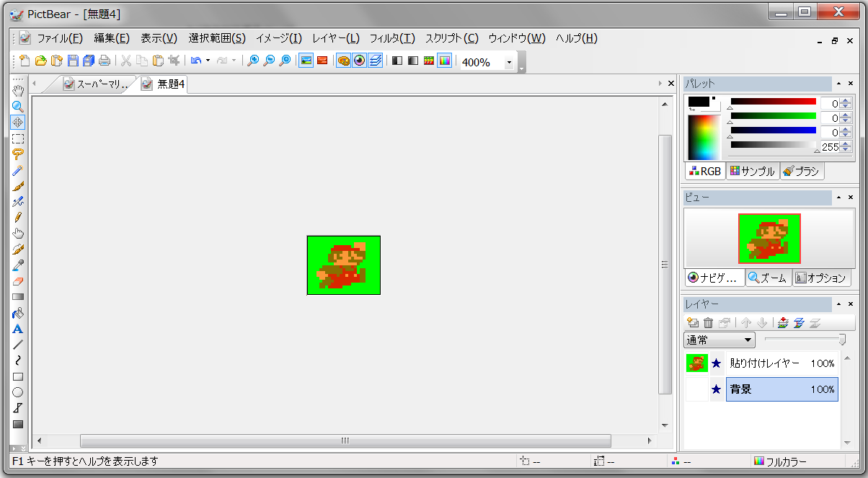Click the Undo toolbar button
Screen dimensions: 868x478
pyautogui.click(x=195, y=61)
